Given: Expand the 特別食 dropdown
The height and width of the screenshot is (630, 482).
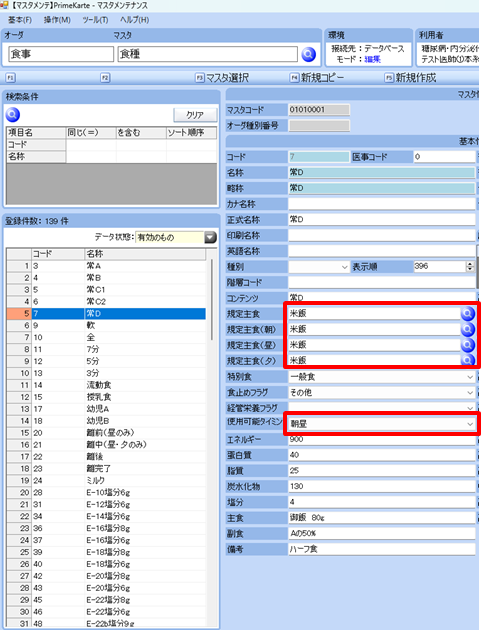Looking at the screenshot, I should [470, 377].
